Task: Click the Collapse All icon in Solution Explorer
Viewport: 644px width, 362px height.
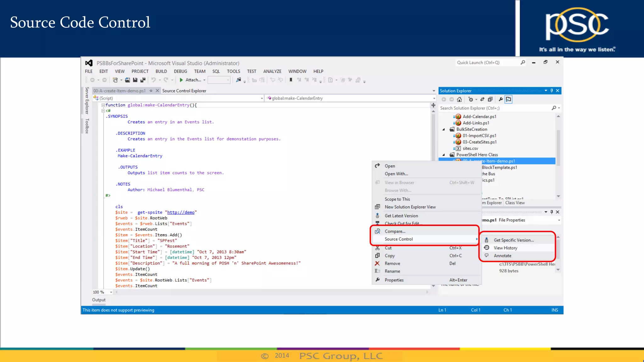Action: pos(490,100)
